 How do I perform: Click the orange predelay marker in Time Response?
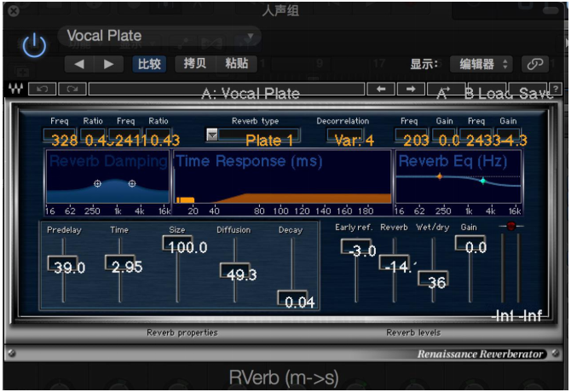pos(185,199)
